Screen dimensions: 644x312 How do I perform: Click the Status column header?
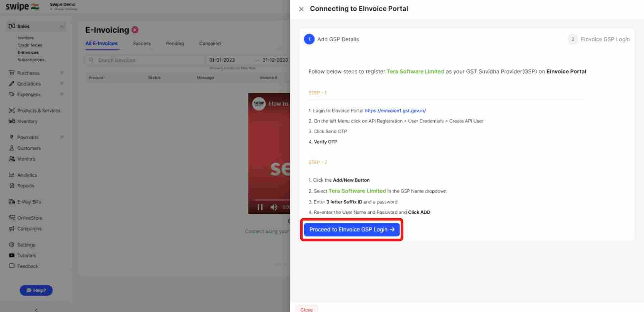154,78
